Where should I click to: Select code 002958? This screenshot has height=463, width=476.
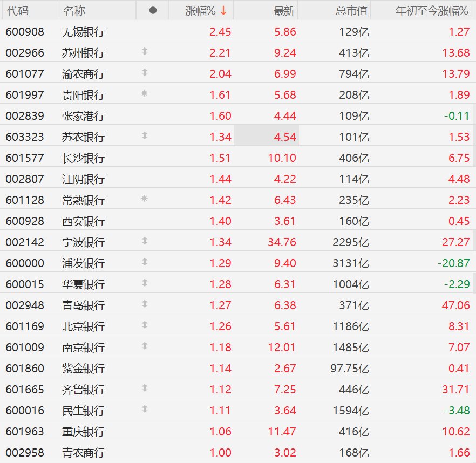pos(25,452)
